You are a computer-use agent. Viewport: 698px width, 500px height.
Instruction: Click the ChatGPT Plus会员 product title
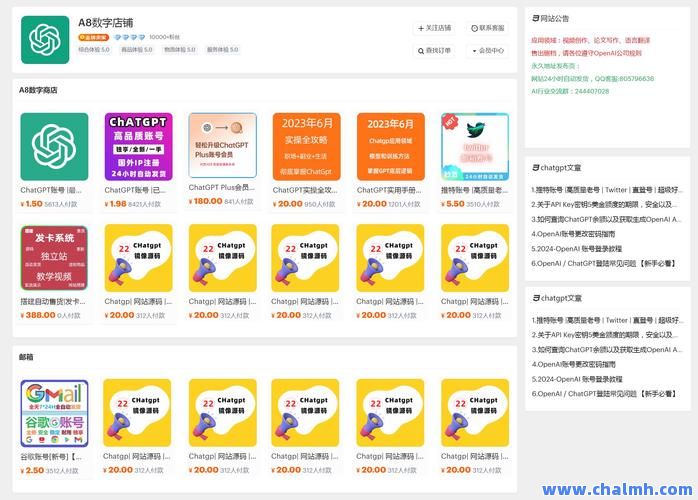[221, 187]
